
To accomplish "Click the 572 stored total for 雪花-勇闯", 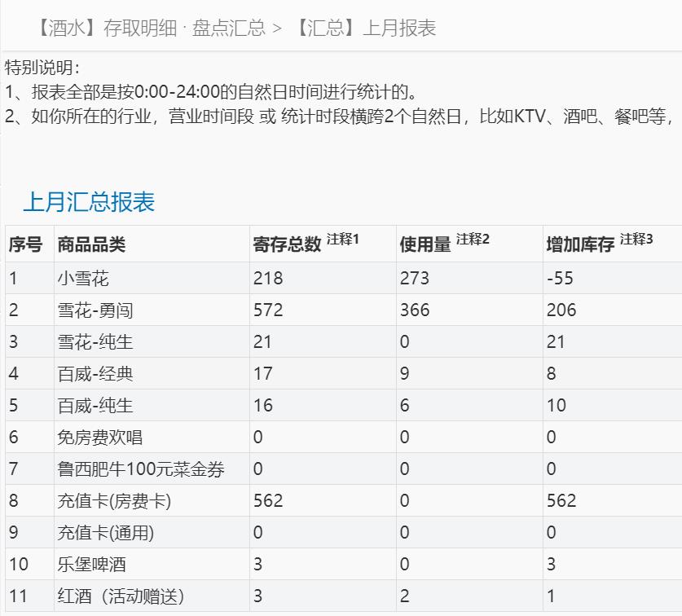I will point(268,310).
